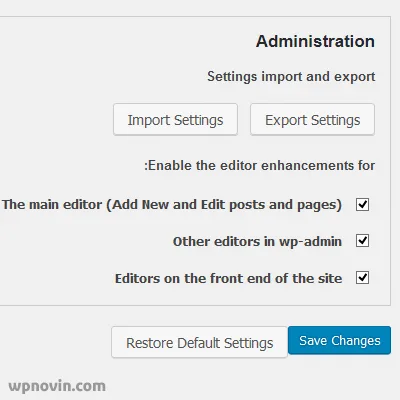Disable Editors on the front end checkbox
This screenshot has height=400, width=400.
362,277
